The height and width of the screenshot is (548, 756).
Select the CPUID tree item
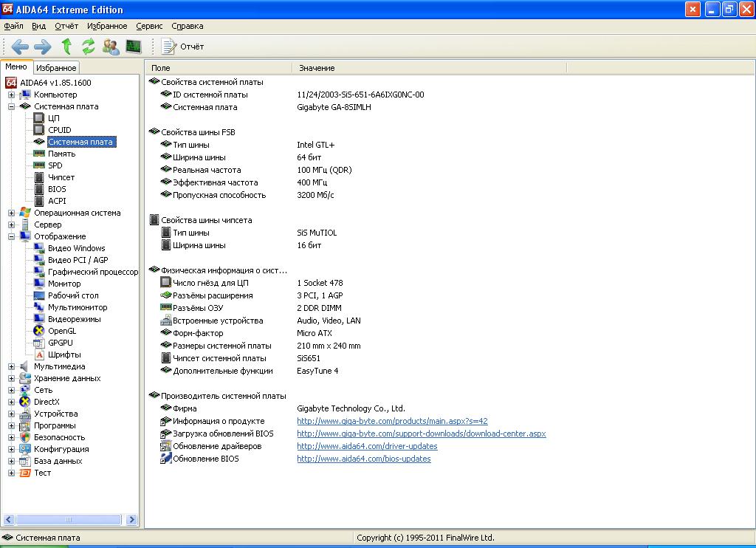[59, 130]
